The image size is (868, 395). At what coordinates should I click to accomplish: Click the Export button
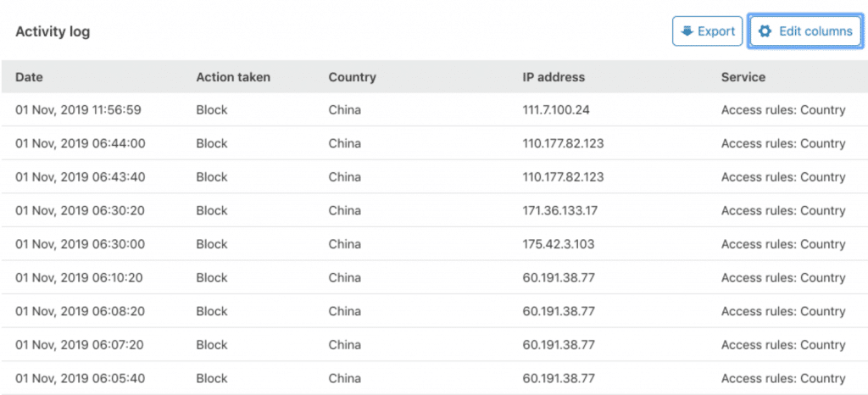tap(708, 31)
